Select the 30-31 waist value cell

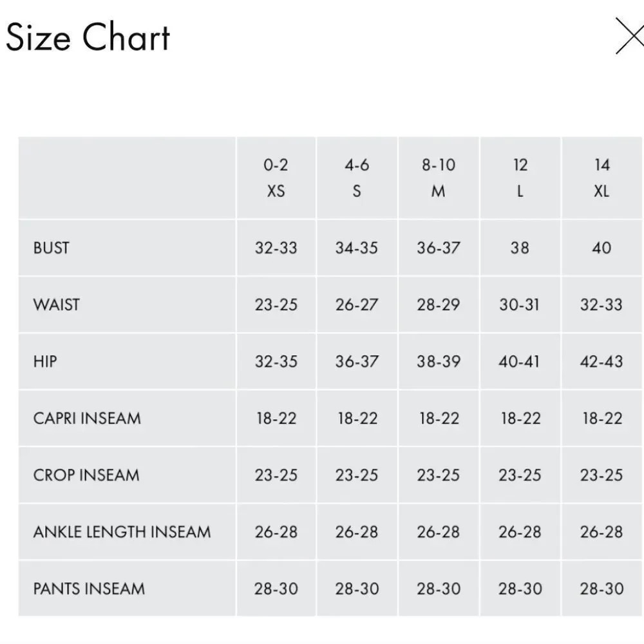(520, 305)
